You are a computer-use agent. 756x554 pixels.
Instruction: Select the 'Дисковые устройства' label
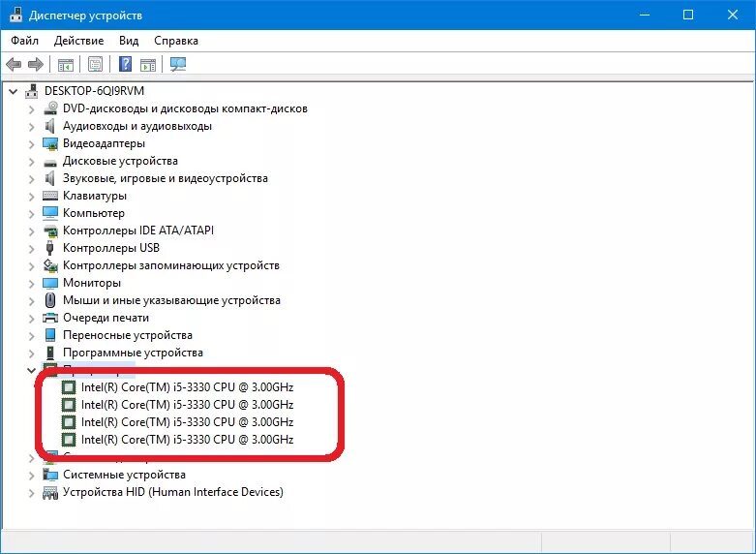point(121,161)
